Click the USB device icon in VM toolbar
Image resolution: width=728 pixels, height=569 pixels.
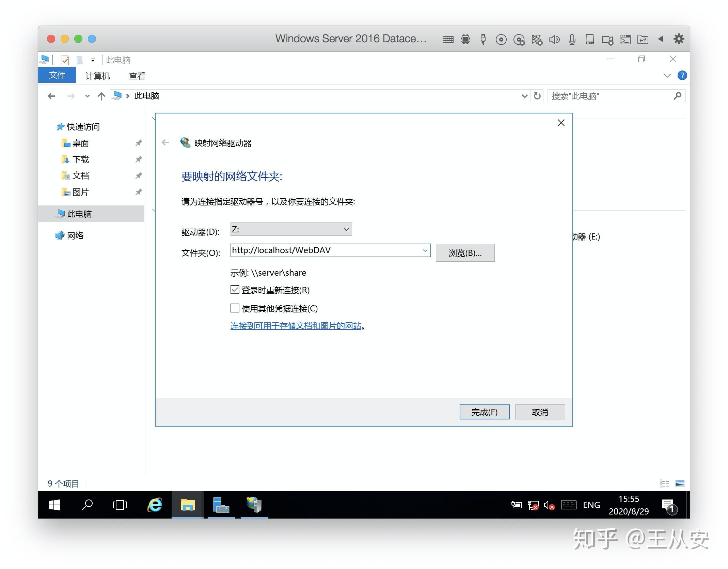(483, 39)
